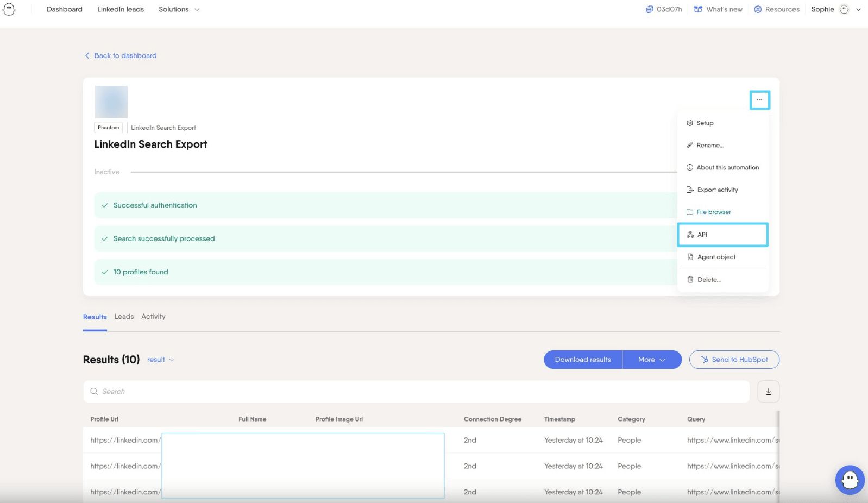Switch to the Leads tab
868x503 pixels.
coord(124,317)
